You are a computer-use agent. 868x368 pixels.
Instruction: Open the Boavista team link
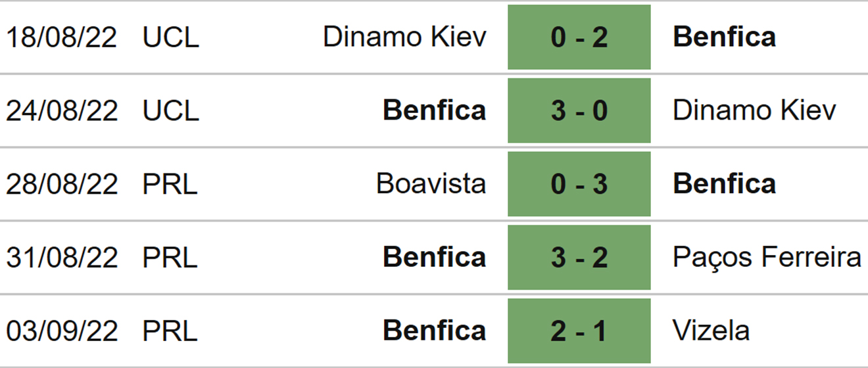[431, 184]
